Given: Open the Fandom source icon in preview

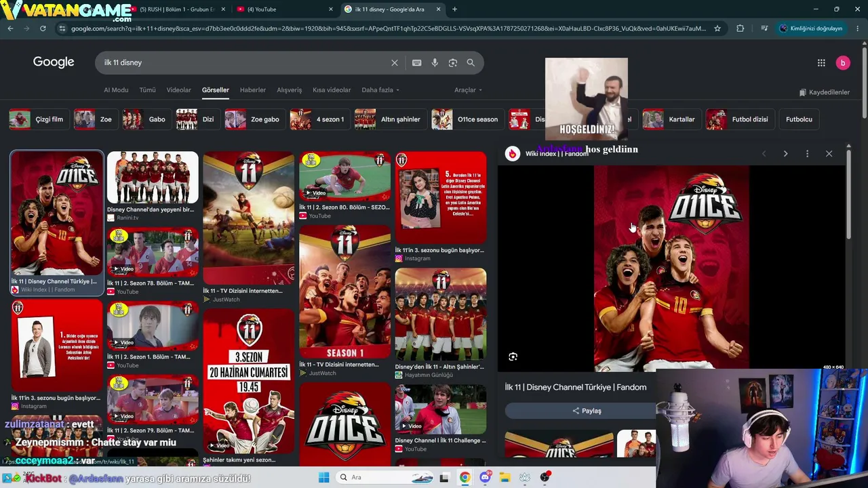Looking at the screenshot, I should (513, 154).
